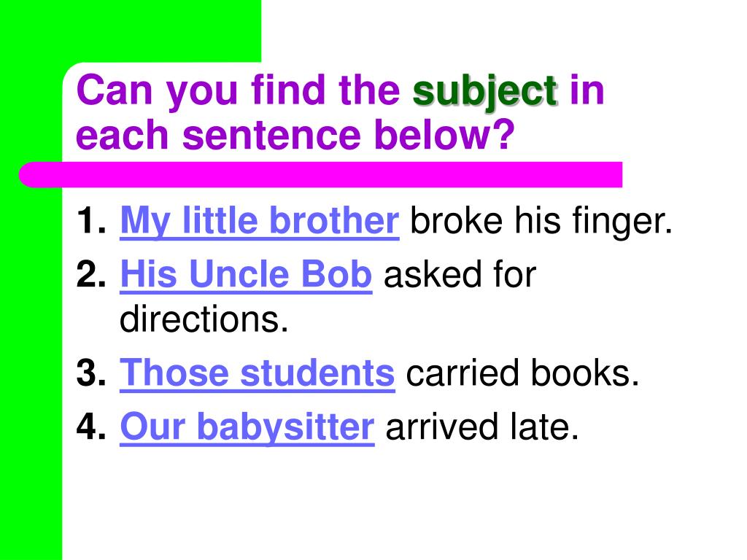Click the text 'carried books.'
The image size is (747, 560).
click(522, 373)
